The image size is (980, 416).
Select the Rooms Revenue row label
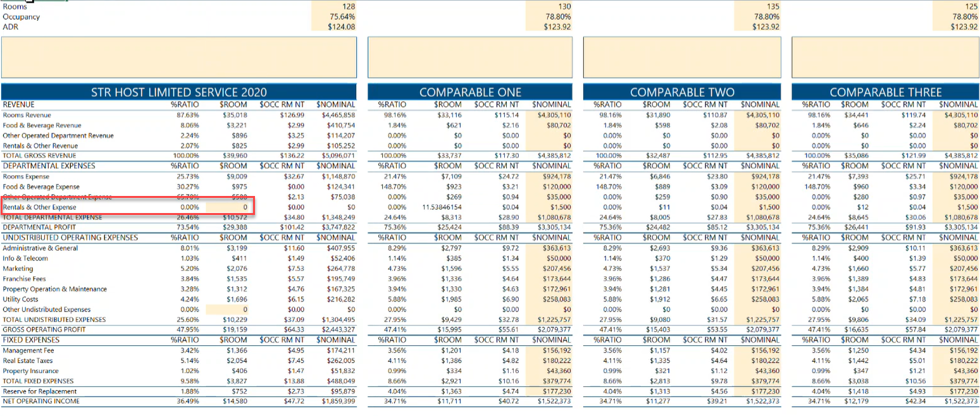27,115
